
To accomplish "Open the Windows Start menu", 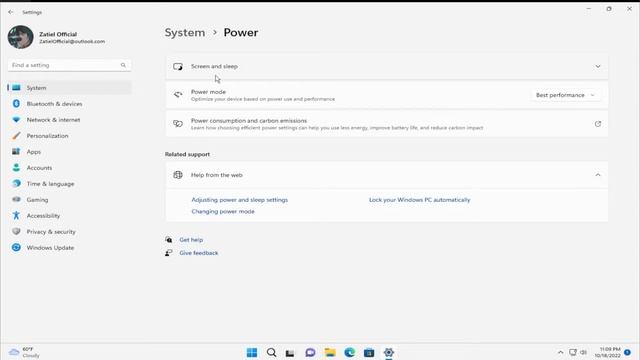I will coord(252,352).
